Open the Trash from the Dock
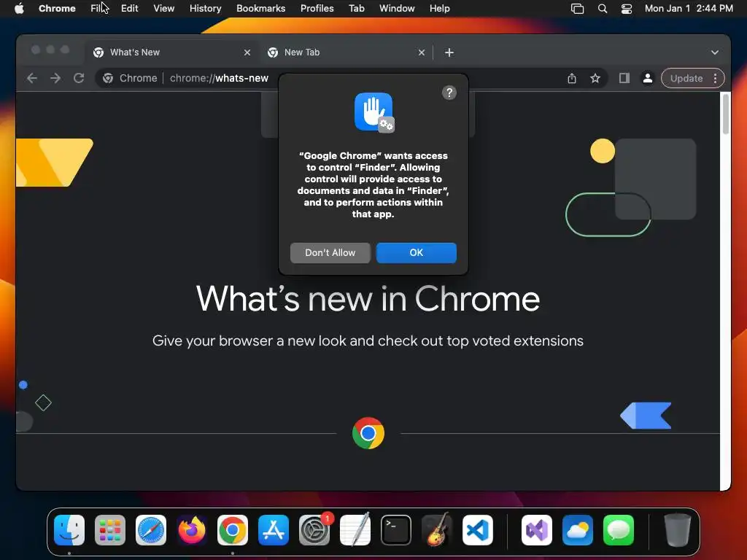Image resolution: width=747 pixels, height=560 pixels. click(678, 530)
